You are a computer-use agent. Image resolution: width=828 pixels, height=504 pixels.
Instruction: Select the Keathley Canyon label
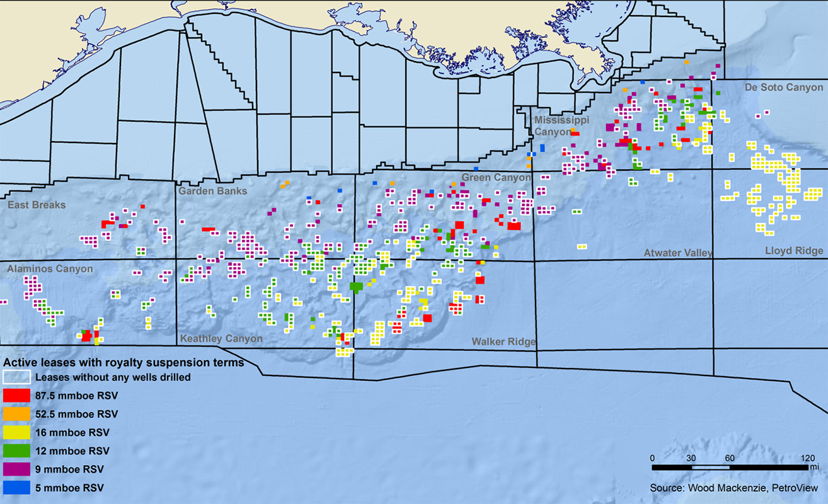point(221,338)
